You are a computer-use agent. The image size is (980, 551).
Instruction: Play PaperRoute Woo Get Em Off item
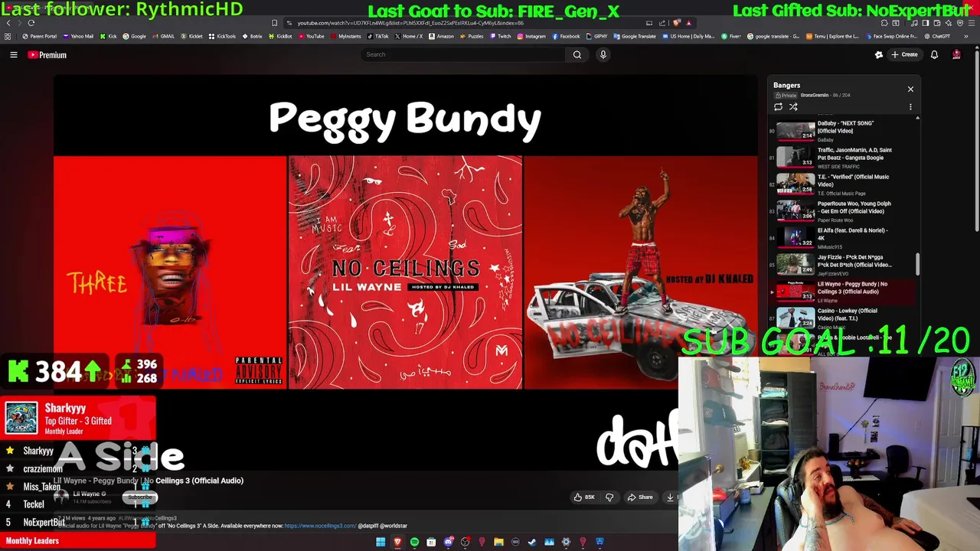842,210
